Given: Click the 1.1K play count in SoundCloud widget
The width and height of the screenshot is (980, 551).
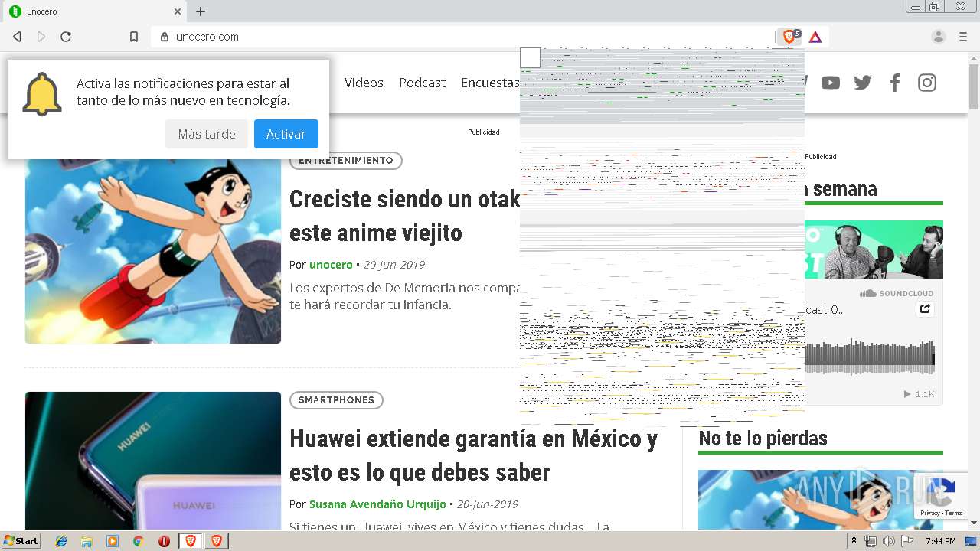Looking at the screenshot, I should 925,394.
